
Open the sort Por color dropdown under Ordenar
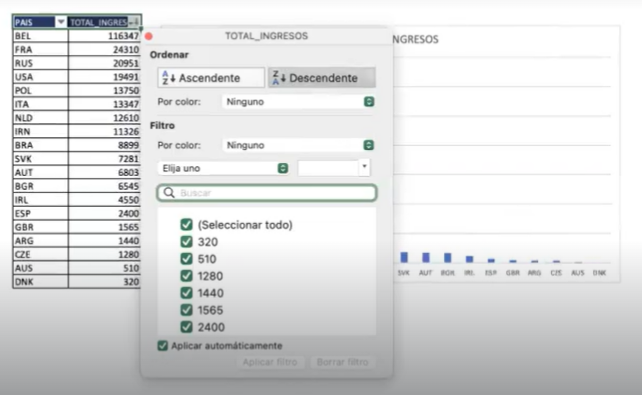(x=298, y=102)
